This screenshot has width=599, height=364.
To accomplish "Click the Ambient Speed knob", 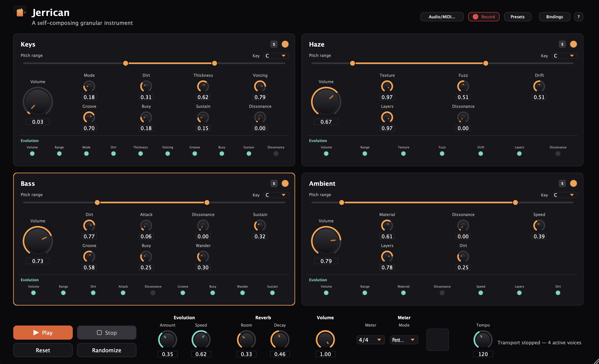I will coord(539,225).
